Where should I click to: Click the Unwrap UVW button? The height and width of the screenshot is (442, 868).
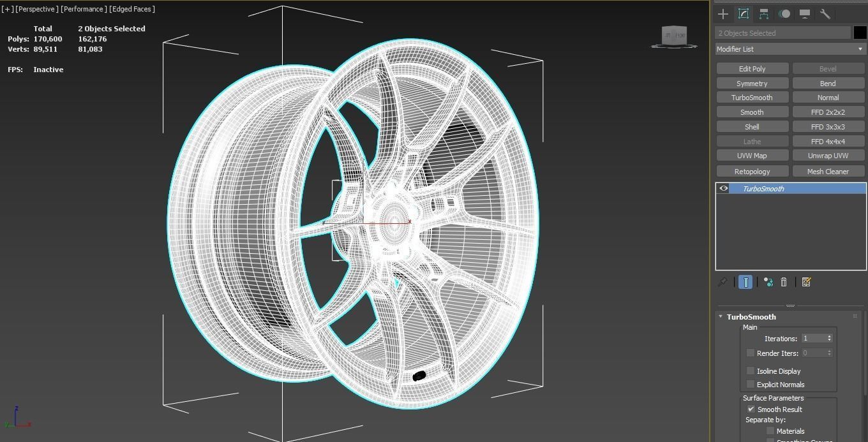click(828, 155)
